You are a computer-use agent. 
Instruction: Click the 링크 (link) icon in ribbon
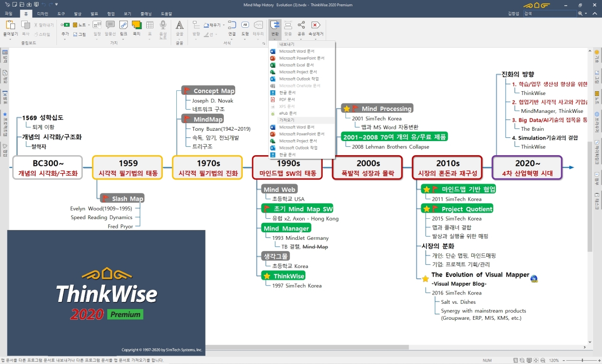(123, 25)
